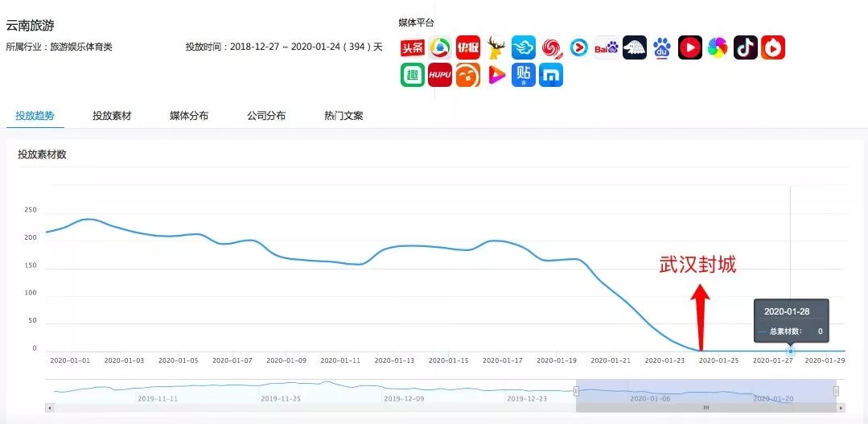The image size is (868, 424).
Task: Click the left range handle of timeline selector
Action: [x=576, y=391]
